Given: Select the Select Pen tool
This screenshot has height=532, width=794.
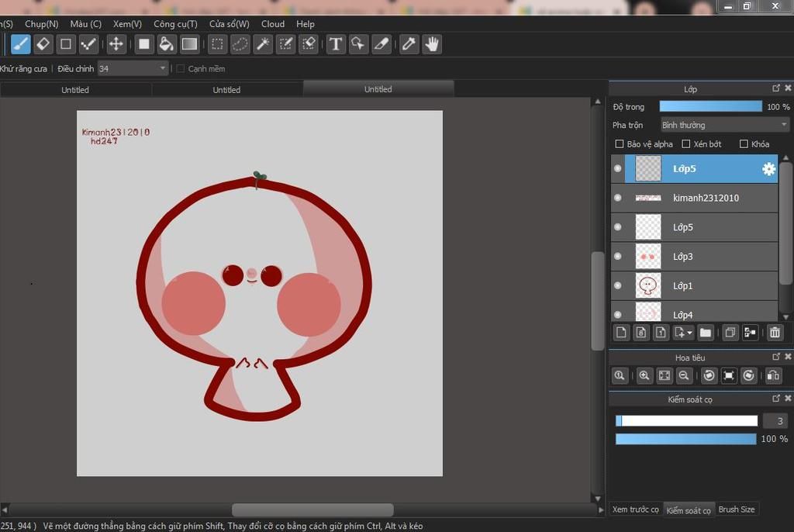Looking at the screenshot, I should [285, 44].
